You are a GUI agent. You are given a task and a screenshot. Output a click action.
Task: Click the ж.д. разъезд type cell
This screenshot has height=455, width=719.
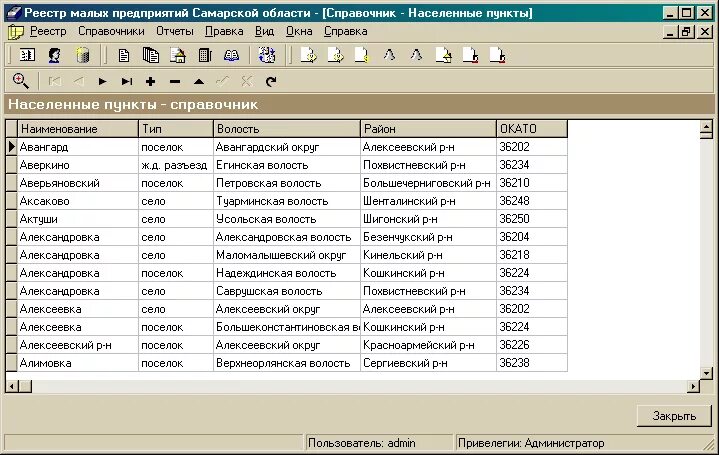coord(176,165)
